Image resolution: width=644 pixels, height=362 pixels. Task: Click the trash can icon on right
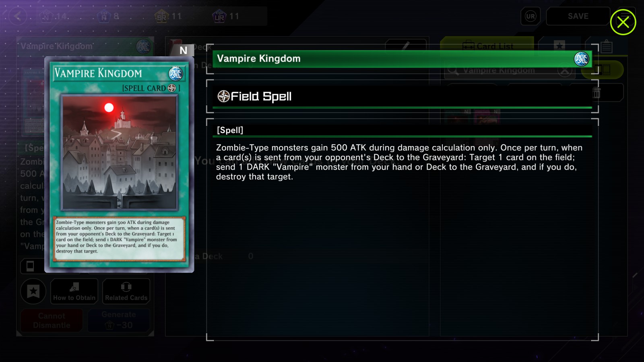click(x=597, y=93)
